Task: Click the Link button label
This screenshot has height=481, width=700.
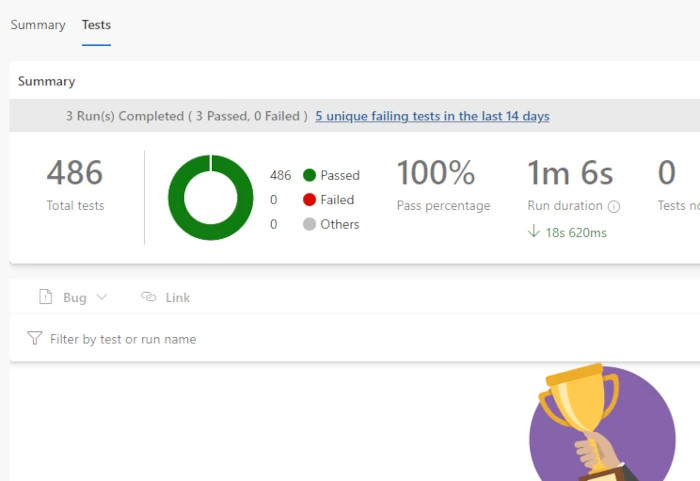Action: pyautogui.click(x=178, y=297)
